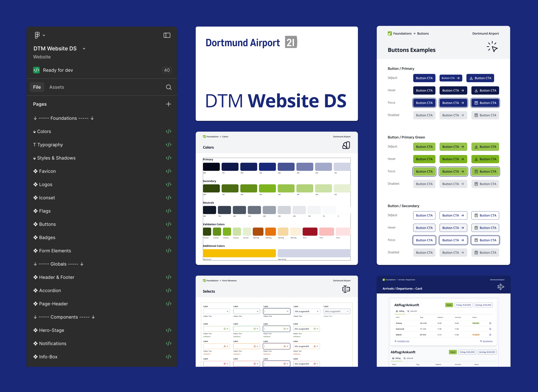The width and height of the screenshot is (538, 392).
Task: Click the search icon in File panel
Action: pyautogui.click(x=169, y=87)
